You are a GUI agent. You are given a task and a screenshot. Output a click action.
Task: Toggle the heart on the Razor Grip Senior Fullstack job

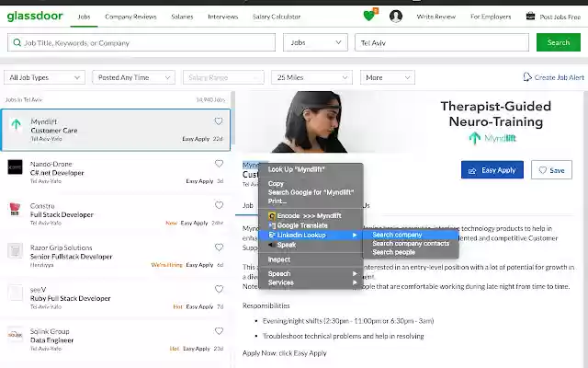[219, 247]
